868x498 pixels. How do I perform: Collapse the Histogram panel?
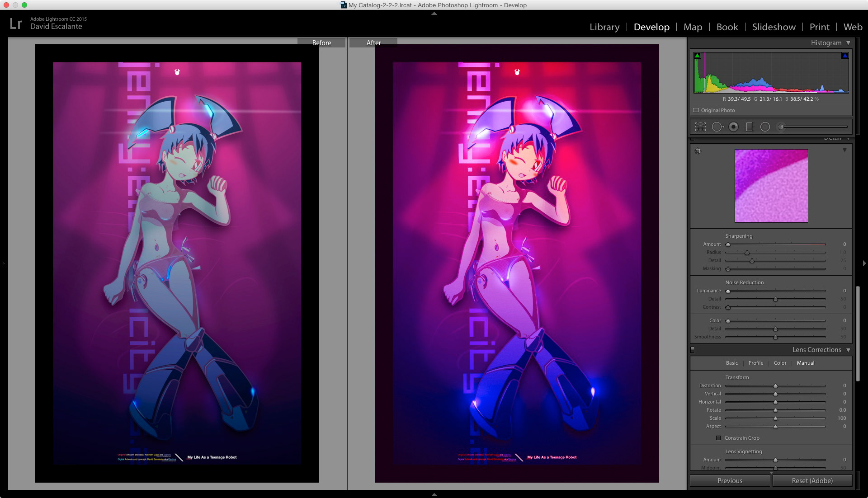pos(848,43)
